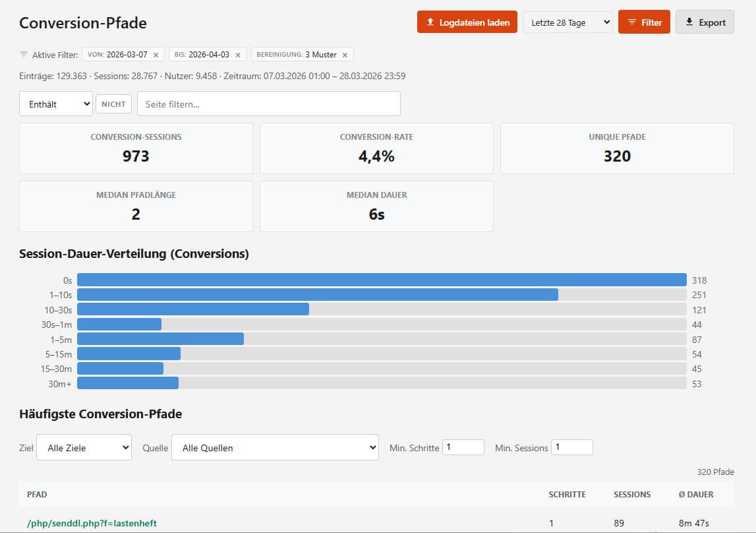Click the 0s duration distribution bar

382,280
